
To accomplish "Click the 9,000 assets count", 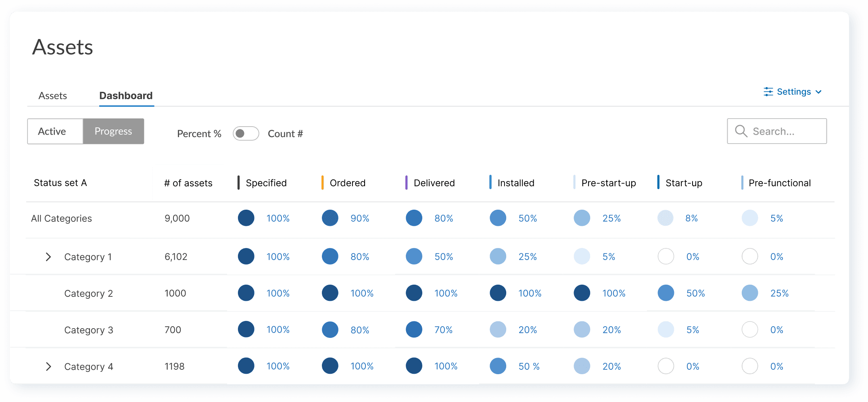I will point(177,219).
